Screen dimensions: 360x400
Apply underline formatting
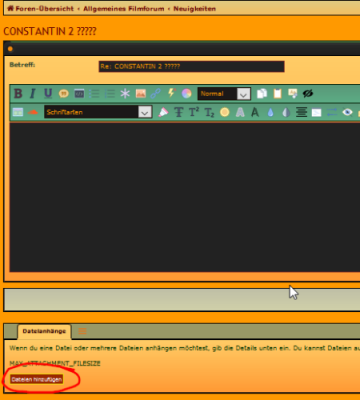(48, 94)
